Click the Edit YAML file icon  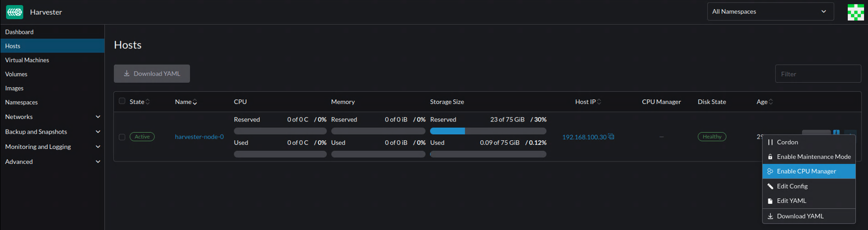(770, 201)
